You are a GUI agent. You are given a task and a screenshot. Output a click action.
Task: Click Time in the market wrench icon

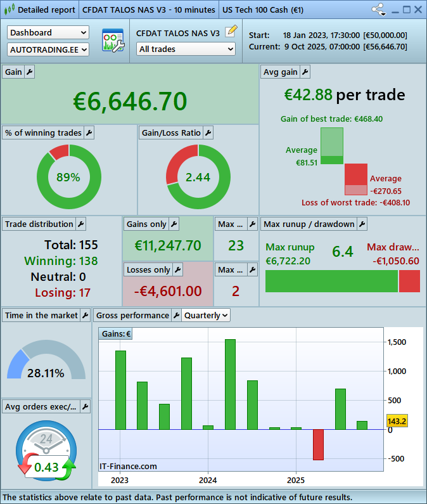86,315
